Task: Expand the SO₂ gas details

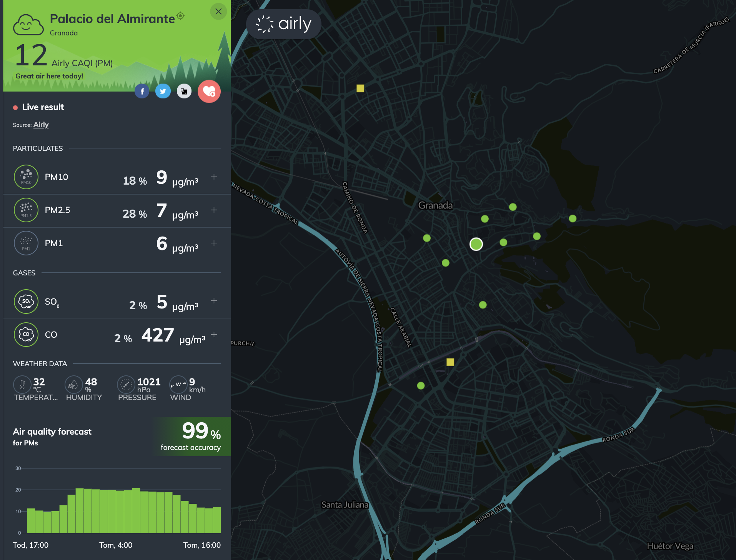Action: tap(214, 301)
